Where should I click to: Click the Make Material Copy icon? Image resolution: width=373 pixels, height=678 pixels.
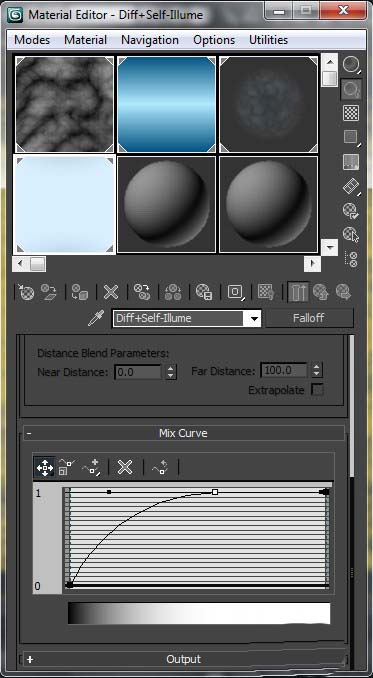pos(142,293)
